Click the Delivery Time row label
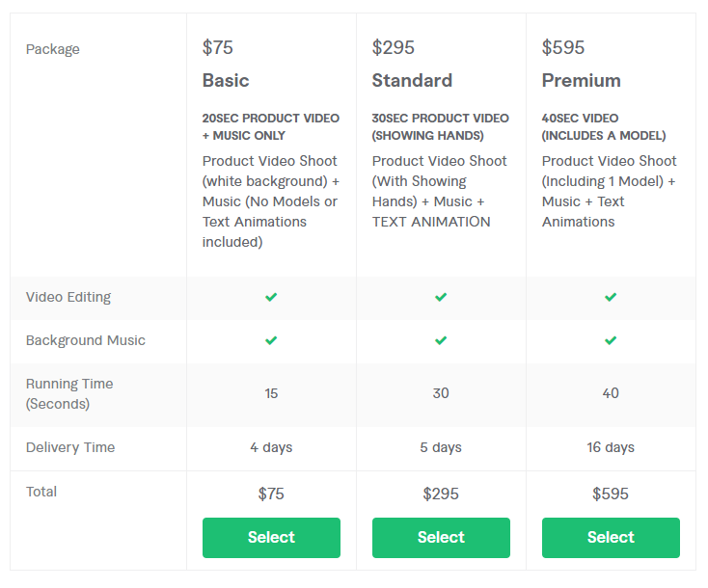Screen dimensions: 708x588 70,447
